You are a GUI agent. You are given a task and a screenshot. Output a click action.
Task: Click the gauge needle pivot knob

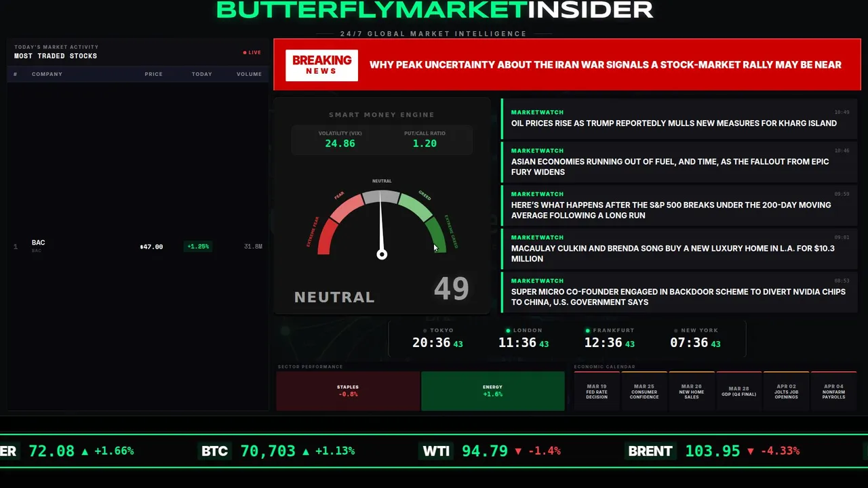coord(382,254)
